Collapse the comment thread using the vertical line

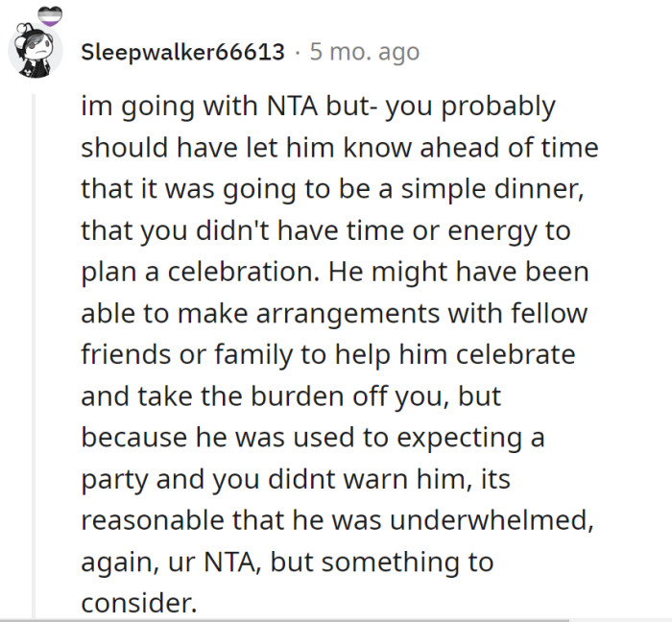pyautogui.click(x=35, y=355)
